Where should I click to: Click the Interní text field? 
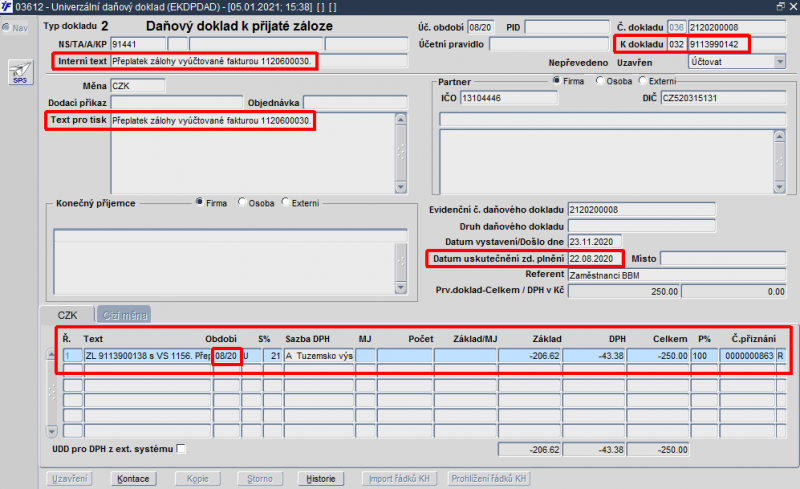coord(259,61)
